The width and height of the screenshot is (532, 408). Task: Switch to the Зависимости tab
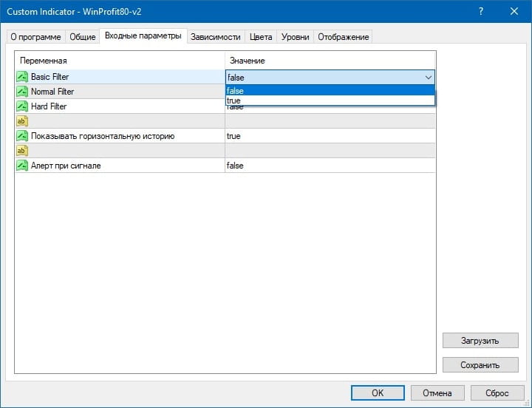coord(215,37)
